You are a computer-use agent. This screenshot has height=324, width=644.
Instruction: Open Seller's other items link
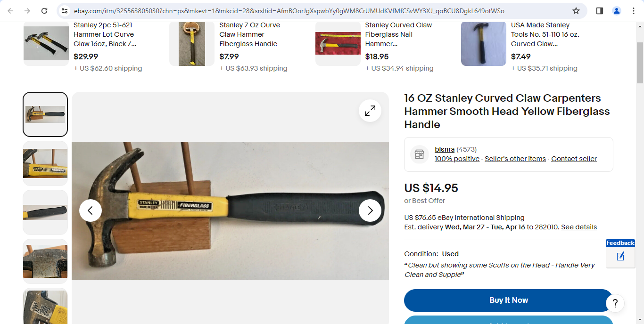[x=515, y=159]
